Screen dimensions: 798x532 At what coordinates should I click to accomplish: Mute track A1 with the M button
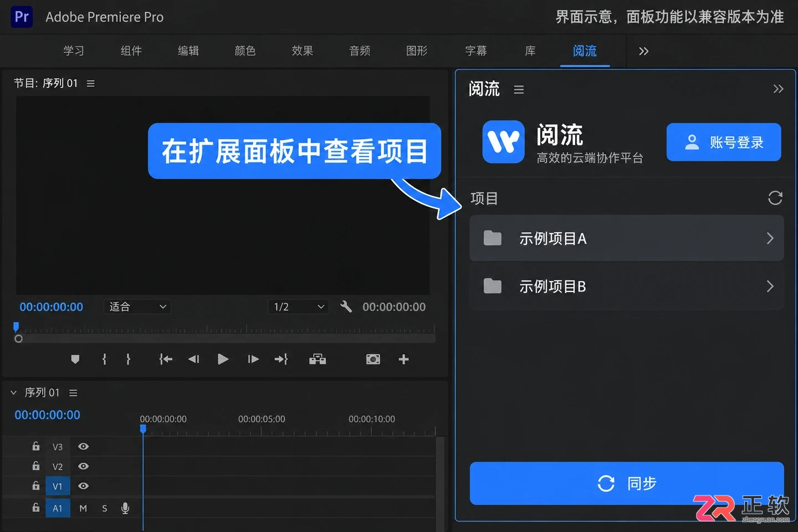point(83,508)
